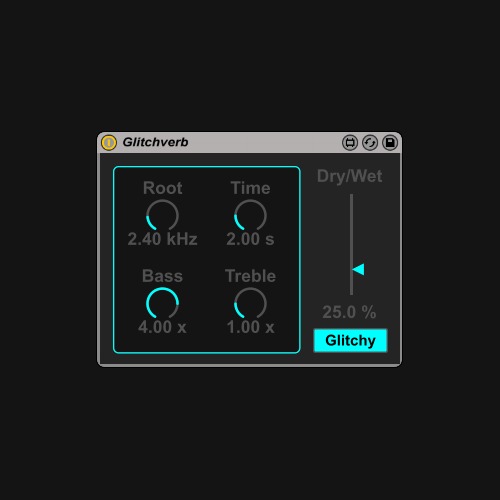Click the Root knob dial
The width and height of the screenshot is (500, 500).
pyautogui.click(x=162, y=215)
